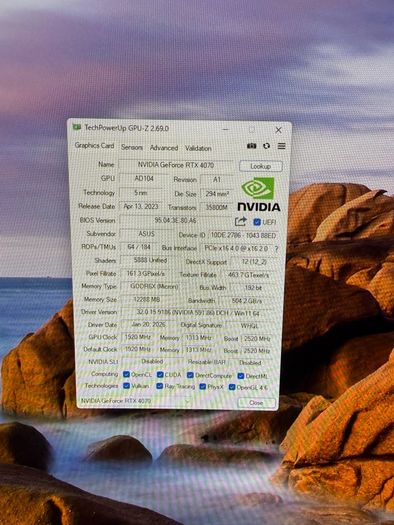Toggle the OpenGL 4.6 checkbox
The height and width of the screenshot is (525, 394).
click(232, 387)
